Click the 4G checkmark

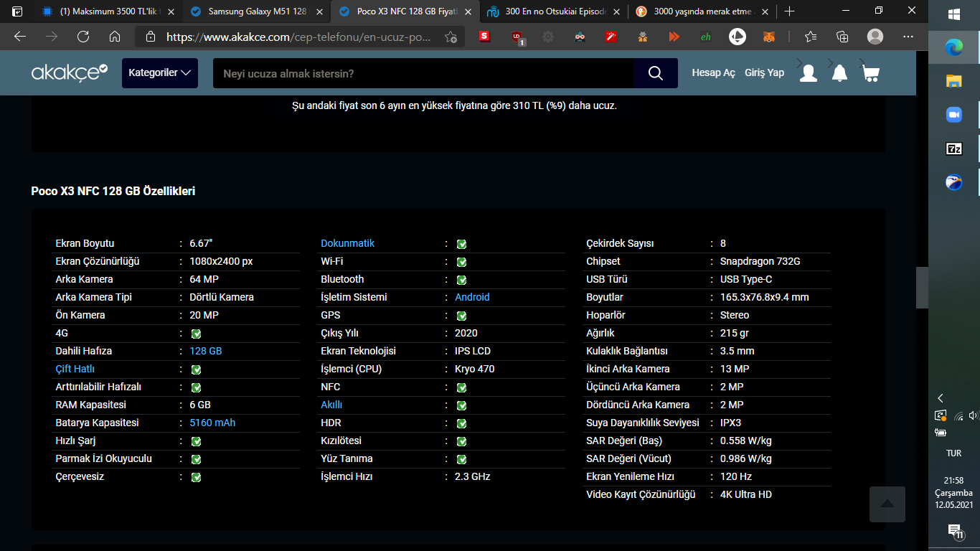point(196,334)
